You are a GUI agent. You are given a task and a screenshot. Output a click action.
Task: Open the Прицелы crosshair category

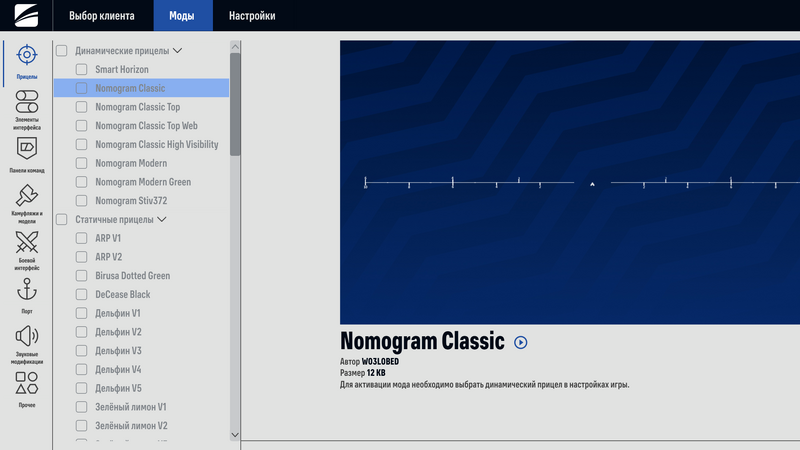(x=27, y=57)
